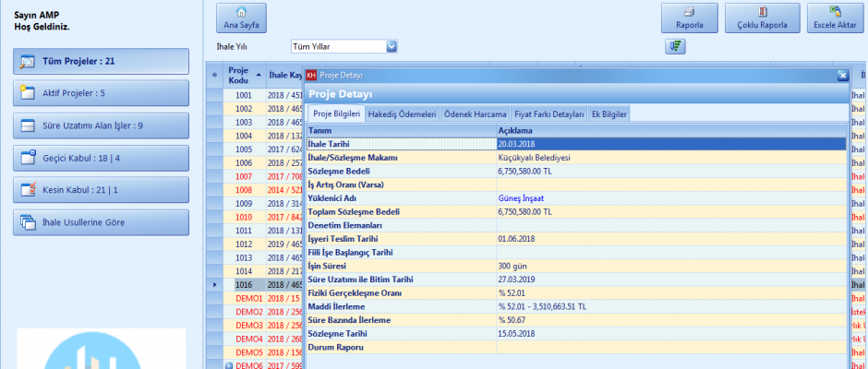Click the Raporla printer button
This screenshot has height=369, width=868.
click(690, 18)
